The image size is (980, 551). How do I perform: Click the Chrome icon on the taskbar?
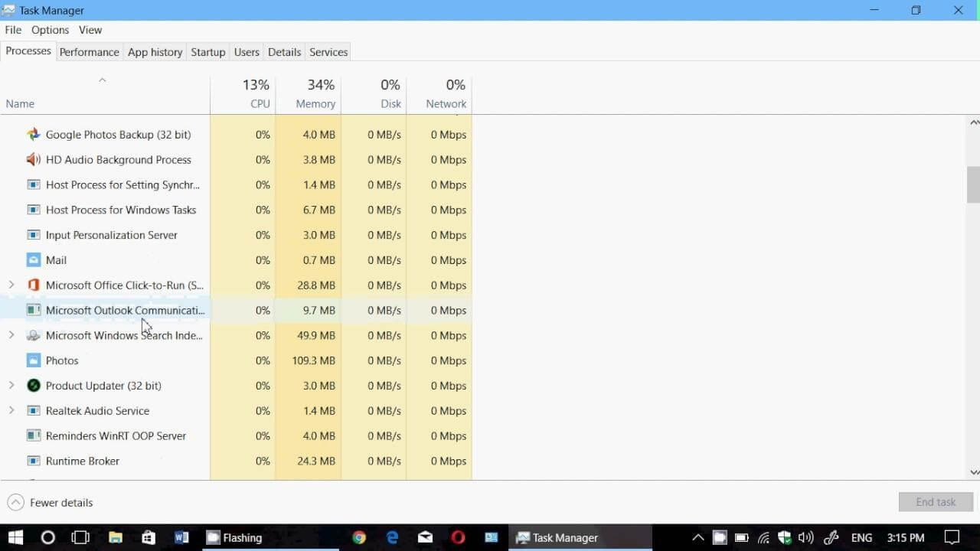click(x=359, y=537)
